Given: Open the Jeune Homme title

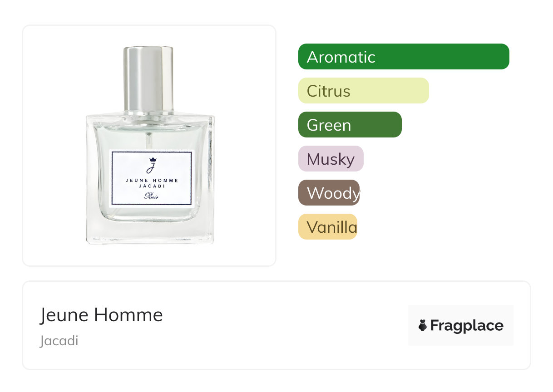Looking at the screenshot, I should pyautogui.click(x=101, y=315).
